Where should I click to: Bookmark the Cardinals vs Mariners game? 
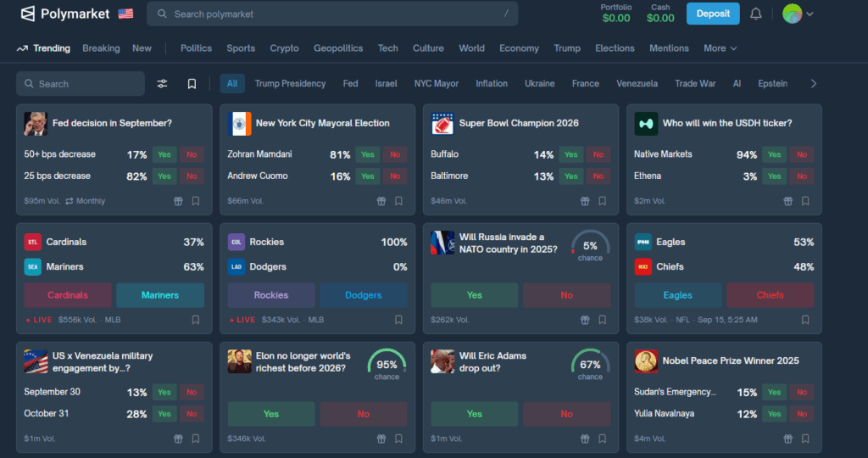(195, 320)
